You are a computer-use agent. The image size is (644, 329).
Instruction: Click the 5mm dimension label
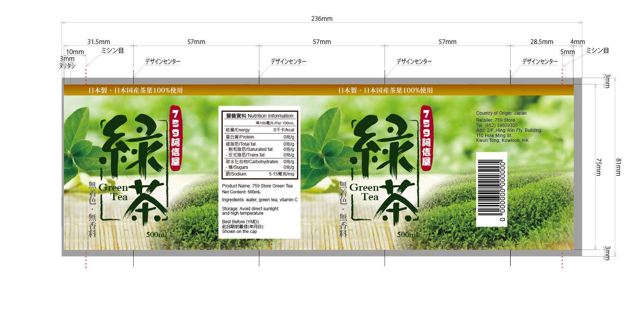(567, 52)
